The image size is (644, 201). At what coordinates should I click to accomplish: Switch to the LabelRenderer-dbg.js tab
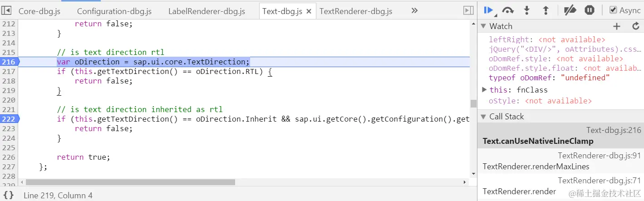[x=206, y=11]
